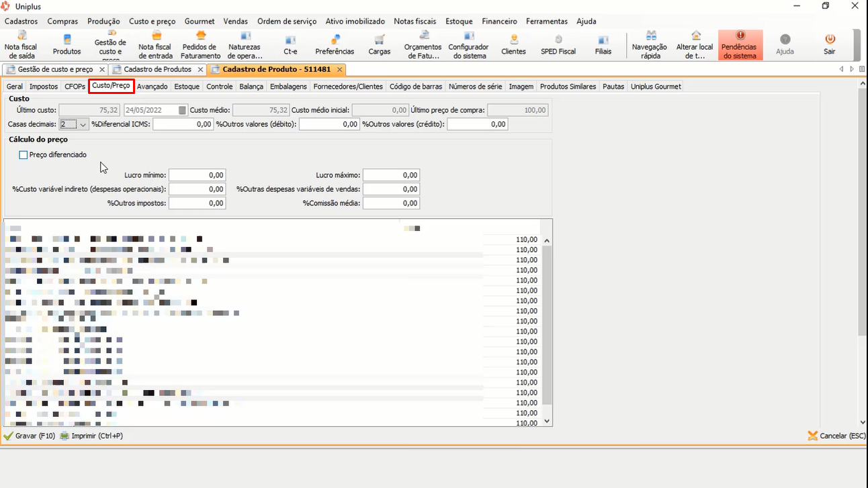Open the Financeiro menu

[x=499, y=21]
